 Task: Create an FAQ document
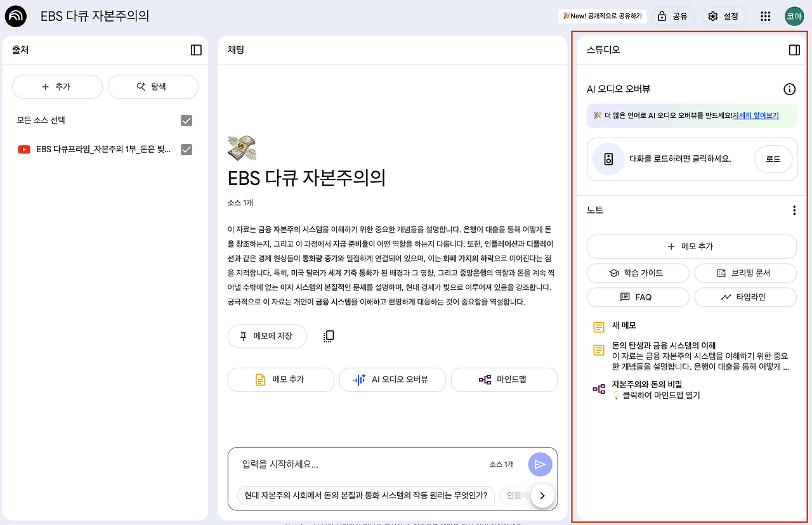[x=638, y=297]
